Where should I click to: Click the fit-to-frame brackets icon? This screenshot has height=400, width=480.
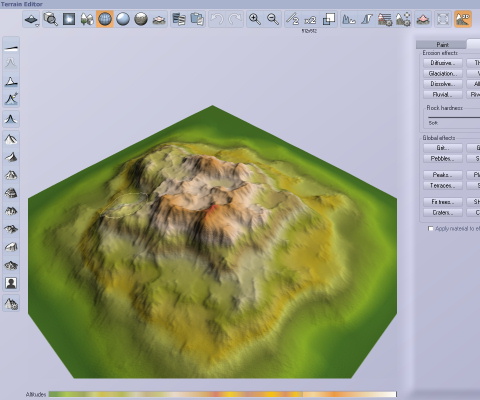443,19
